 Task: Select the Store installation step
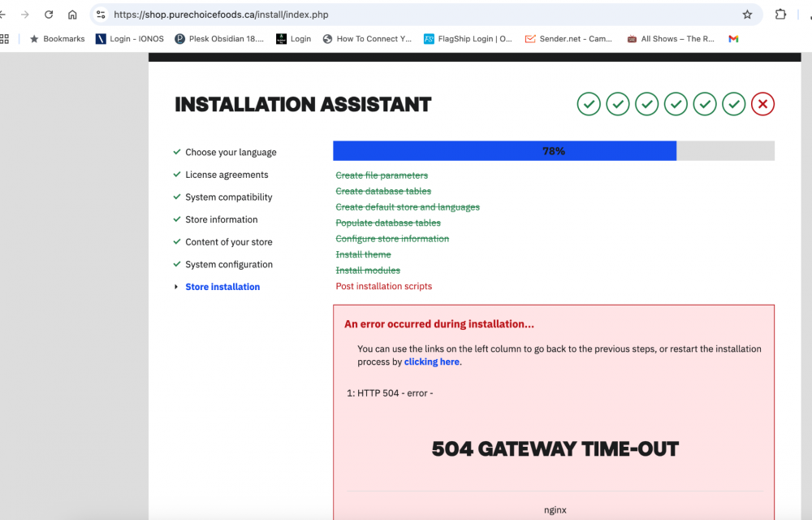pyautogui.click(x=222, y=287)
